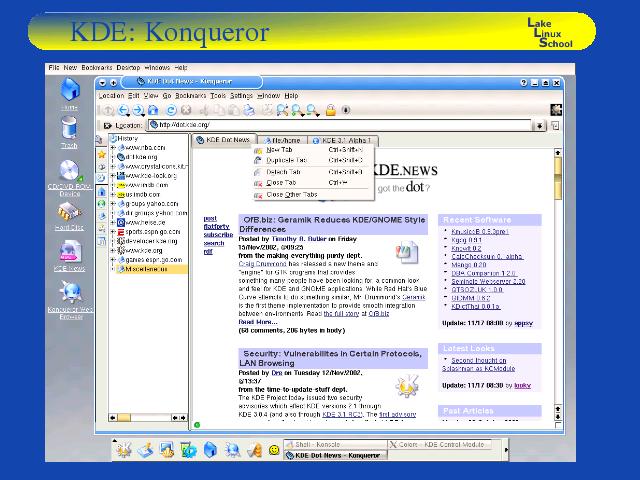Click the Clear location bar icon
Viewport: 640px width, 480px height.
pyautogui.click(x=107, y=126)
